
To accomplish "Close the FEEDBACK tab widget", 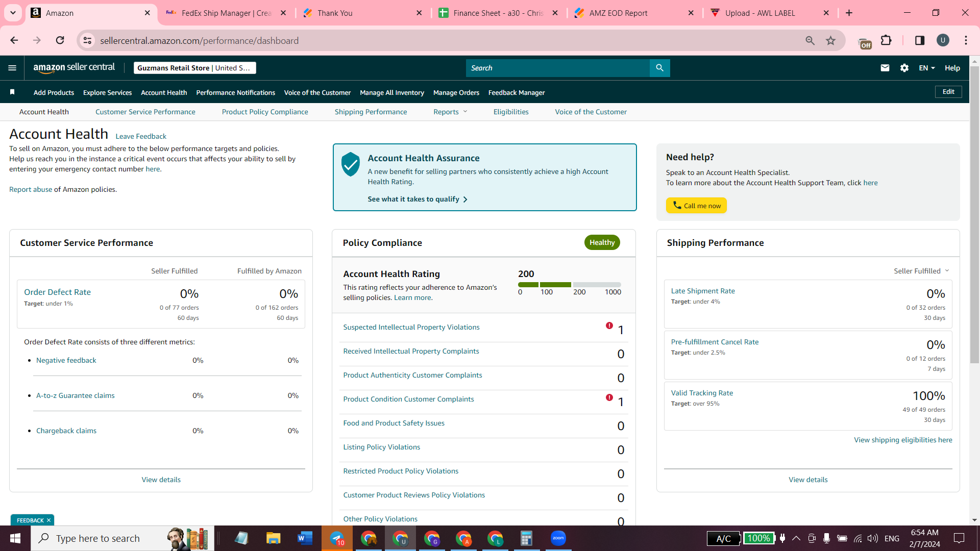I will pos(48,520).
